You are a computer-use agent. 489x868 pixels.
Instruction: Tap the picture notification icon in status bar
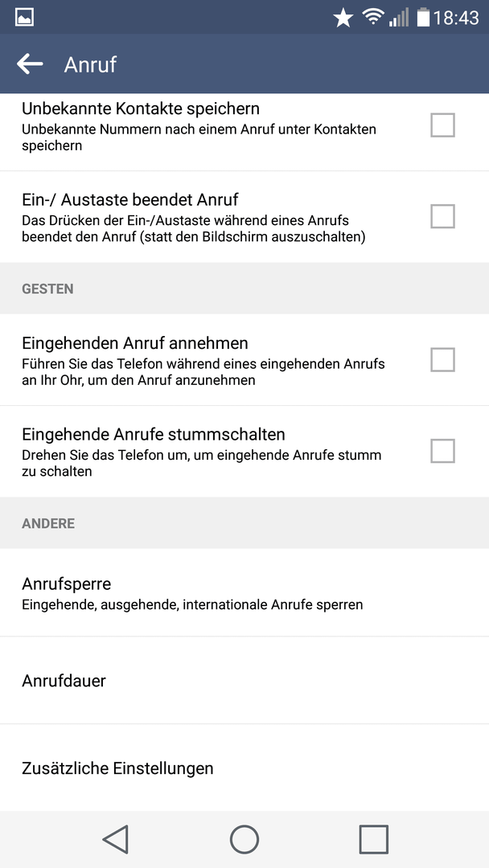(x=24, y=17)
